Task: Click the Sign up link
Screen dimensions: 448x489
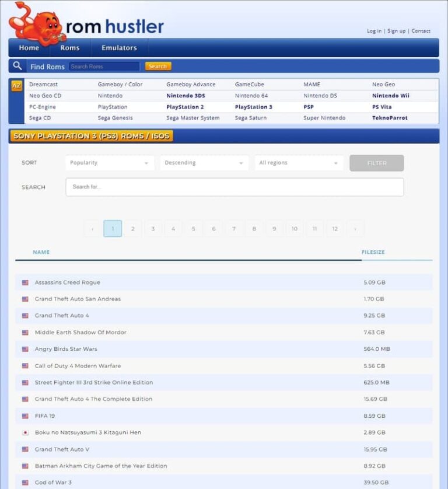Action: tap(396, 31)
